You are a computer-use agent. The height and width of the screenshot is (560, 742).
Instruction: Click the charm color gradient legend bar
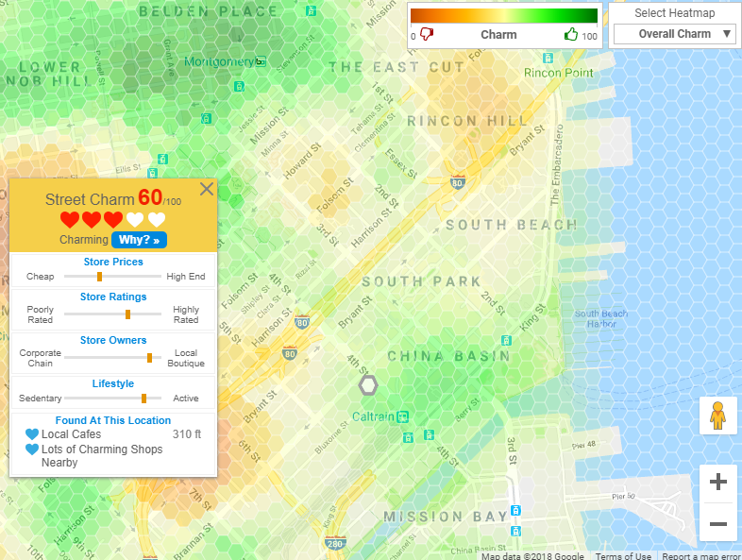tap(504, 15)
